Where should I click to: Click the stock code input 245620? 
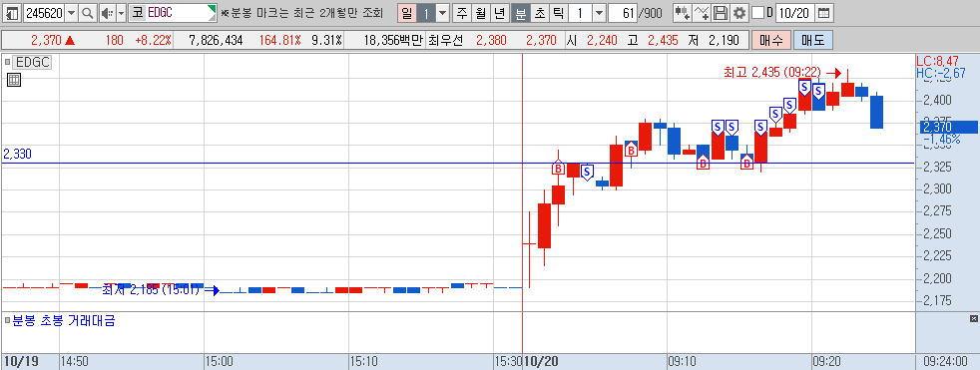[x=43, y=13]
